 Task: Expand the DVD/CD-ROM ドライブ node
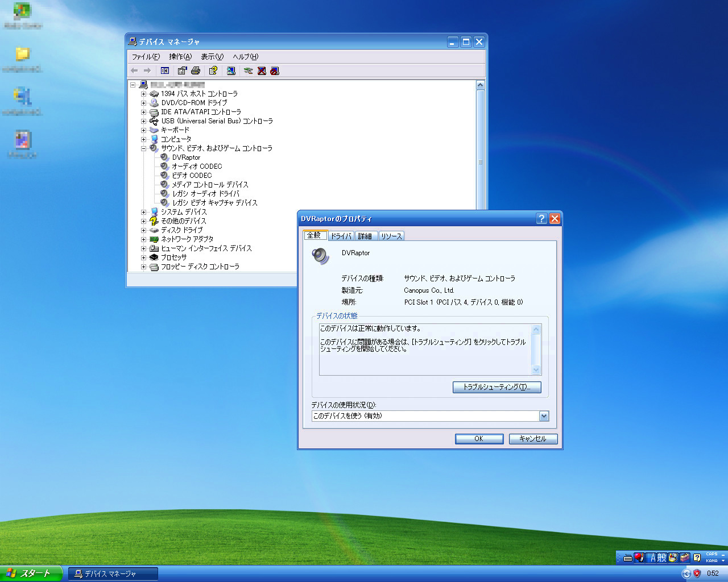143,103
